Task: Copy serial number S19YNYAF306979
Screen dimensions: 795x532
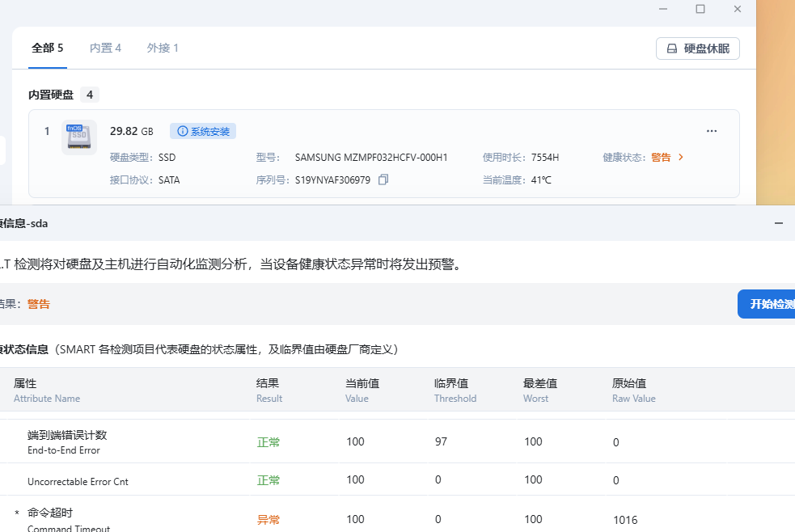Action: (x=383, y=179)
